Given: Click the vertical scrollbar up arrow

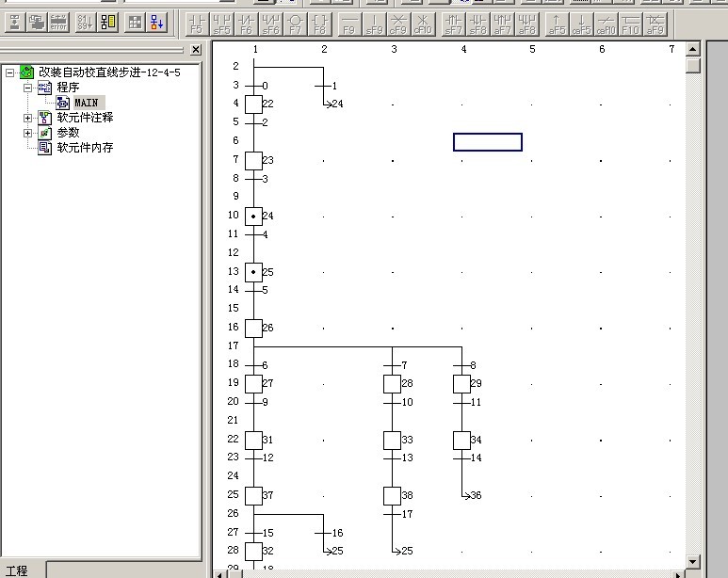Looking at the screenshot, I should pyautogui.click(x=693, y=49).
